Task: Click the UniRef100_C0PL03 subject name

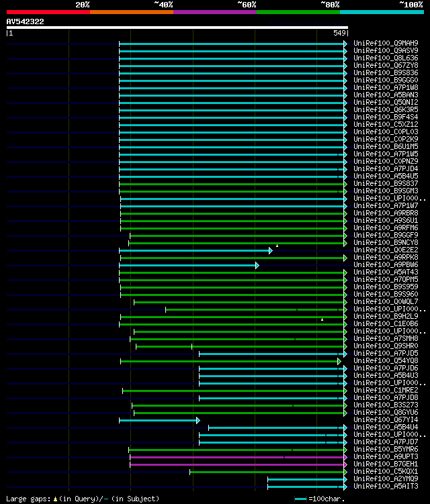Action: point(386,132)
